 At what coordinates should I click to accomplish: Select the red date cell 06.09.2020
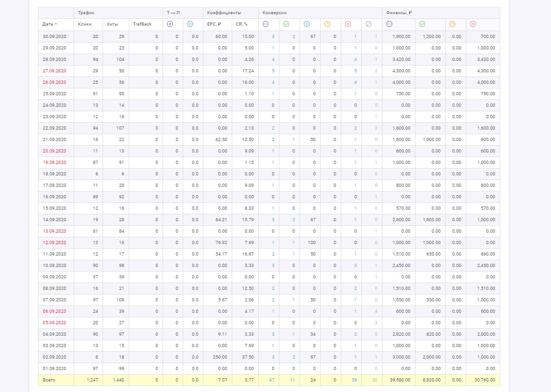click(55, 311)
